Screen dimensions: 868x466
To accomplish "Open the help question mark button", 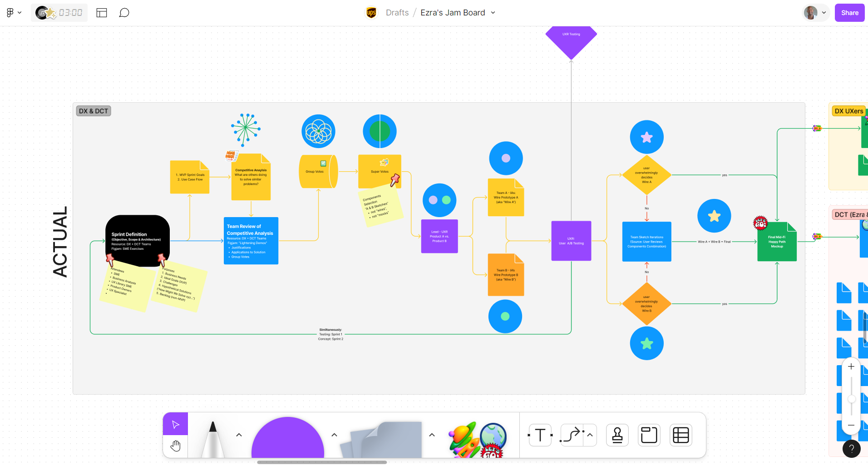I will click(852, 449).
